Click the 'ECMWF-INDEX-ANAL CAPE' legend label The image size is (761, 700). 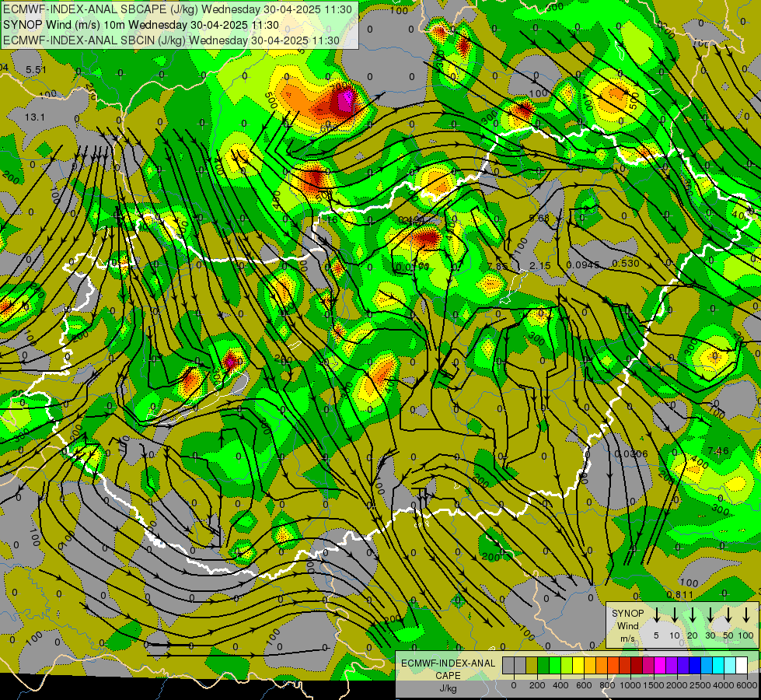tap(448, 669)
